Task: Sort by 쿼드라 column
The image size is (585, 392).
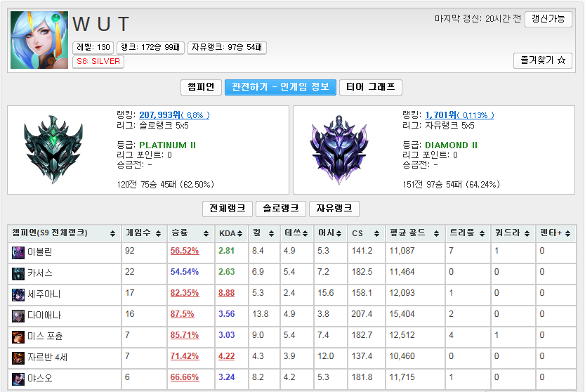Action: (x=513, y=233)
